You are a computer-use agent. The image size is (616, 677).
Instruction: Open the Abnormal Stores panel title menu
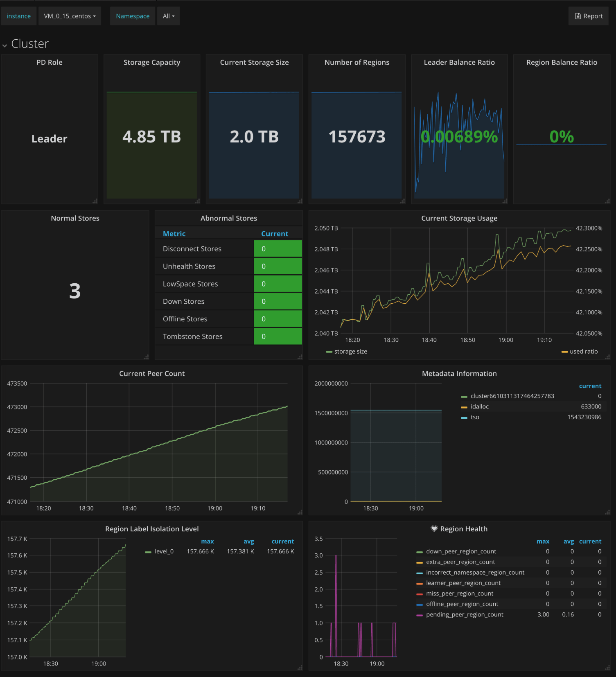pos(228,218)
